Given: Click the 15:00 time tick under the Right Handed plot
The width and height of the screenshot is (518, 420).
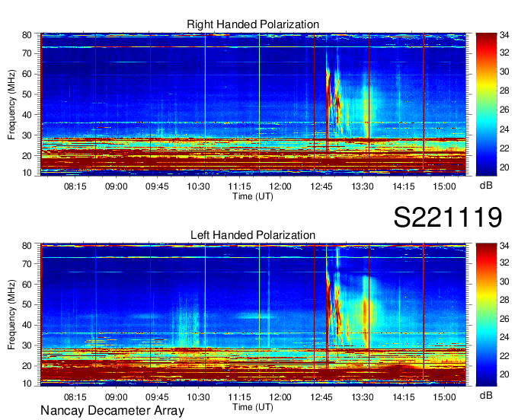Looking at the screenshot, I should pyautogui.click(x=444, y=186).
